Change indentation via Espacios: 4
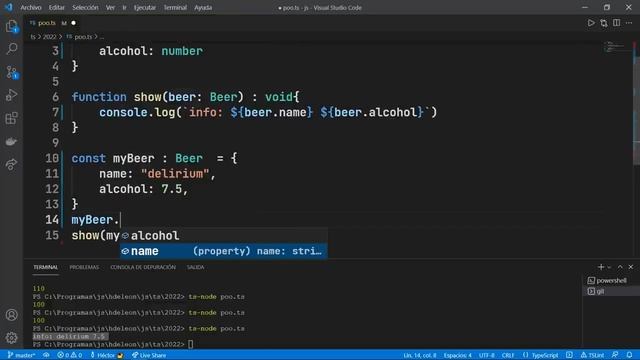Screen dimensions: 640x360 (x=458, y=355)
